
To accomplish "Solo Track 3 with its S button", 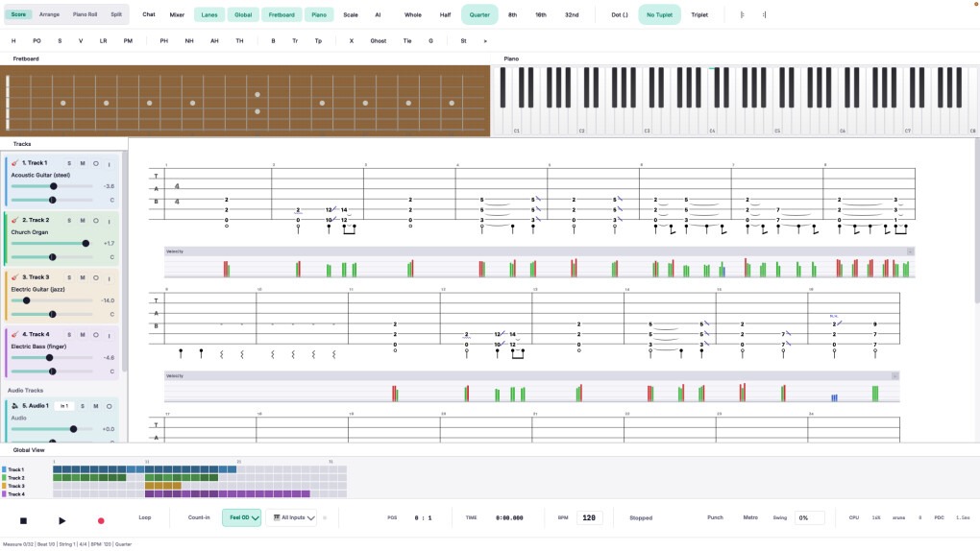I will coord(69,277).
